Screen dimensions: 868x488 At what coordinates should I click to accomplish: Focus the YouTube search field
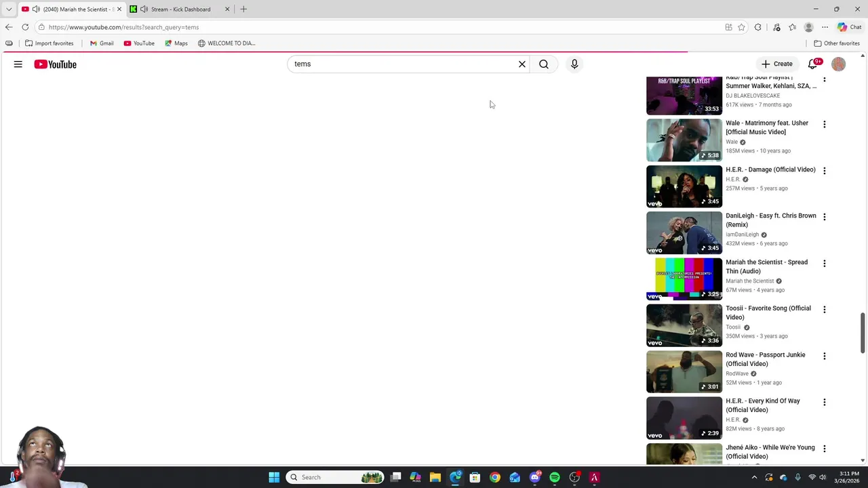click(403, 64)
